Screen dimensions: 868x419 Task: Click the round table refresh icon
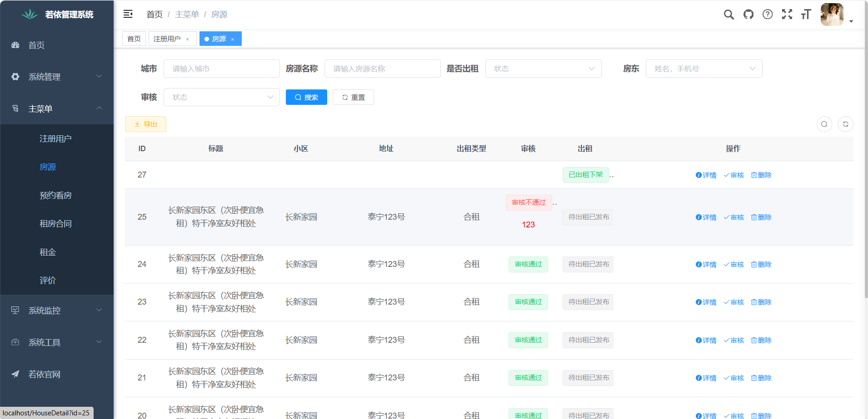click(846, 124)
